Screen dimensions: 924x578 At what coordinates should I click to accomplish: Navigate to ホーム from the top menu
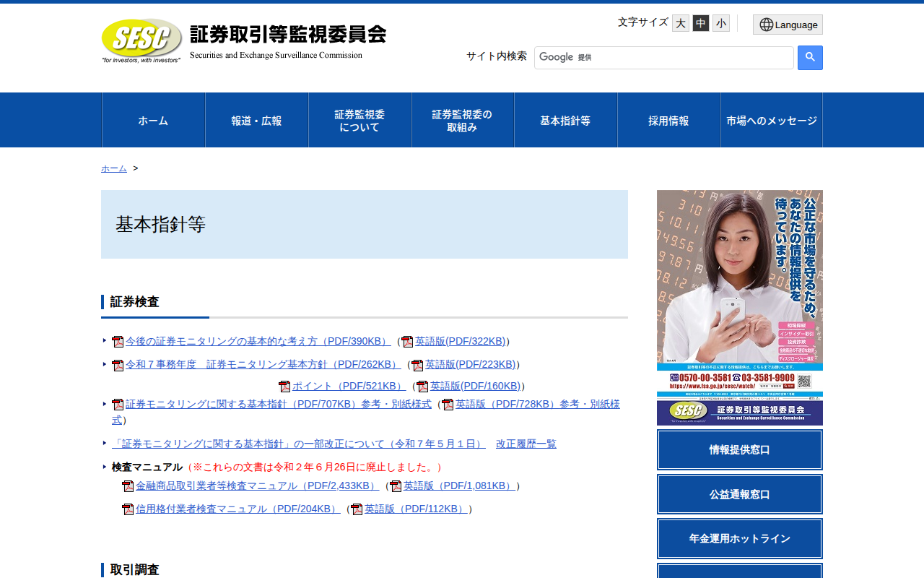point(153,120)
